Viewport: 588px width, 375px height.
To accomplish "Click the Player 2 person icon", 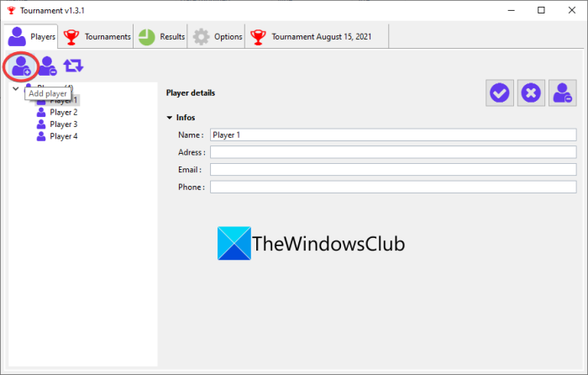I will 41,112.
